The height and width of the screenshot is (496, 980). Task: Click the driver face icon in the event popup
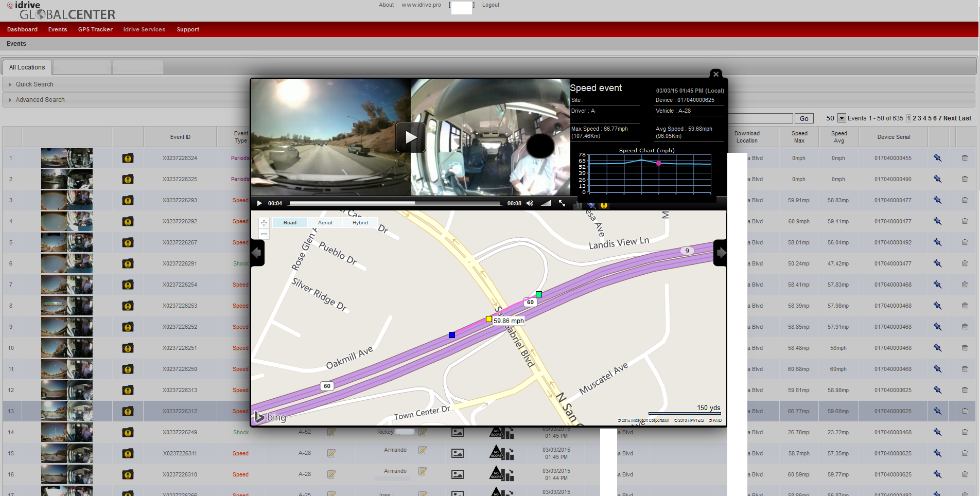[x=603, y=205]
